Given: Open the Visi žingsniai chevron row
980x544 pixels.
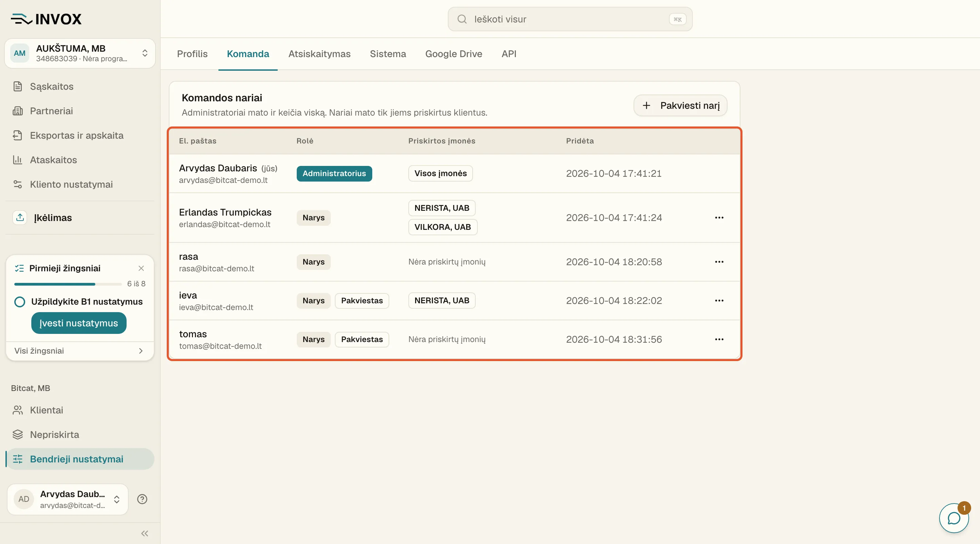Looking at the screenshot, I should (80, 351).
